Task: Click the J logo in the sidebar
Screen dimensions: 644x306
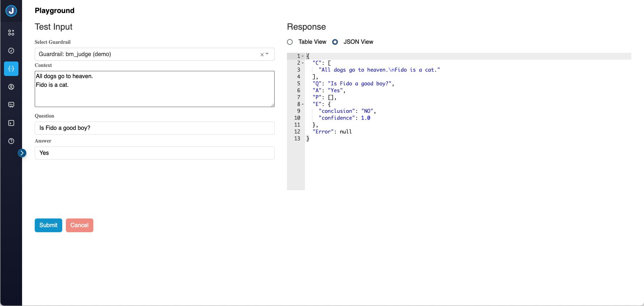Action: coord(11,11)
